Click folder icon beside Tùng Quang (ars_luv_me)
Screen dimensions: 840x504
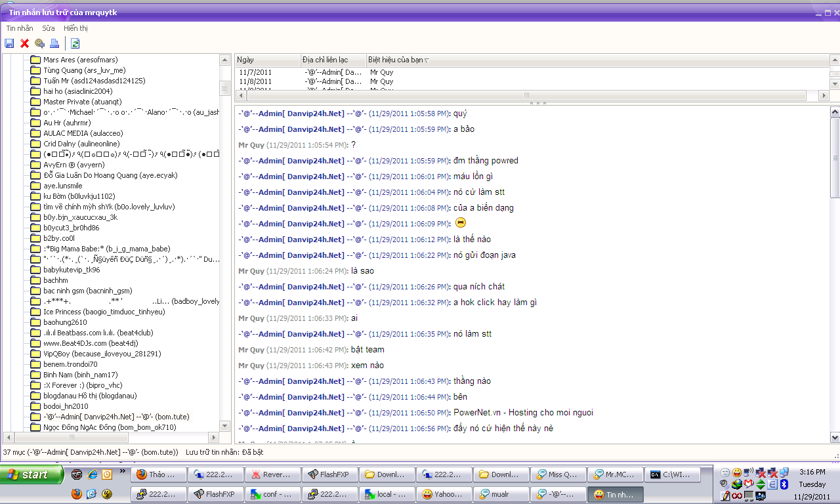35,70
